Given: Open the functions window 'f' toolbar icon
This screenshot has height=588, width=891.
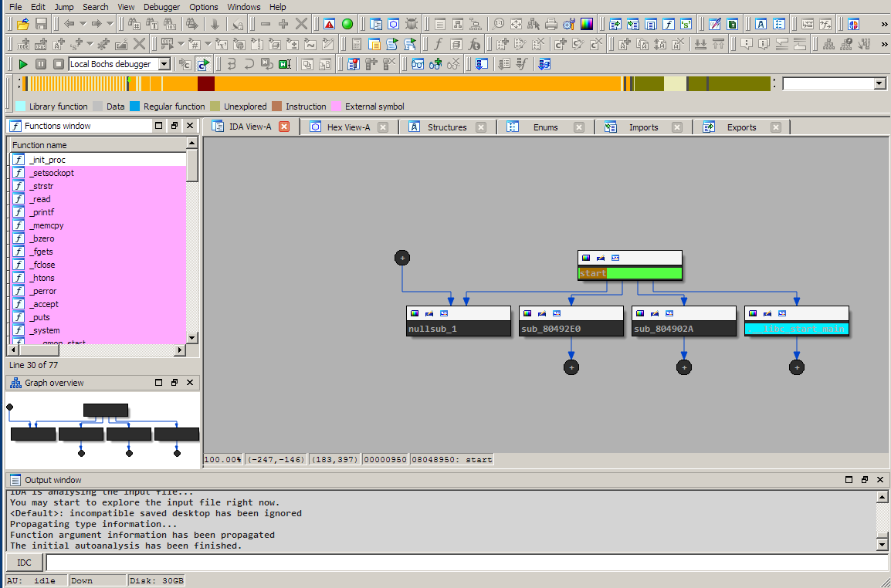Looking at the screenshot, I should point(669,24).
